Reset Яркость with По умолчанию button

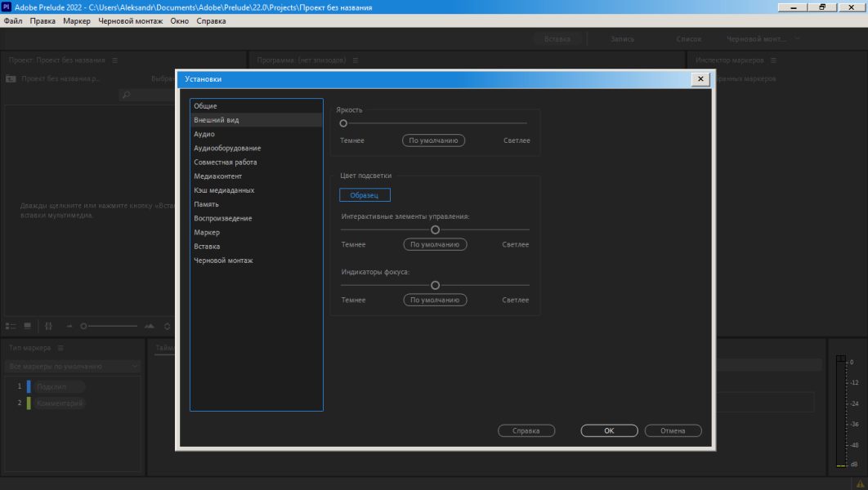[433, 140]
